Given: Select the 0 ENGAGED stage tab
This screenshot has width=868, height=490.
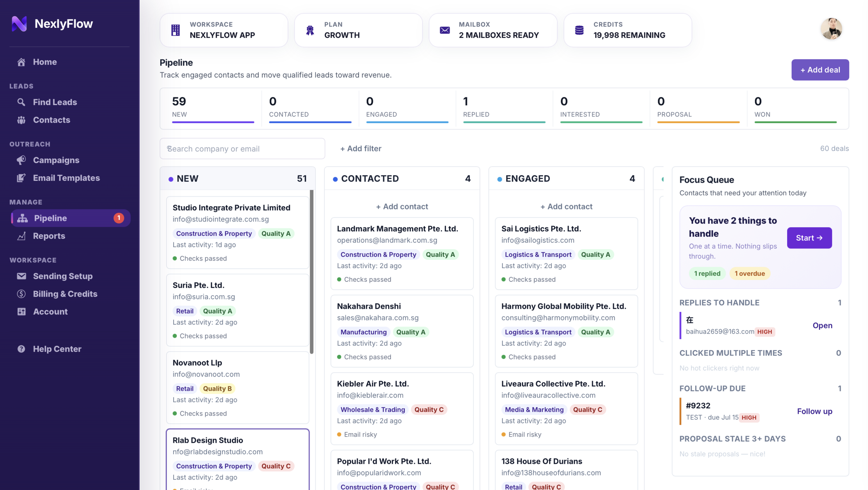Looking at the screenshot, I should (x=407, y=109).
